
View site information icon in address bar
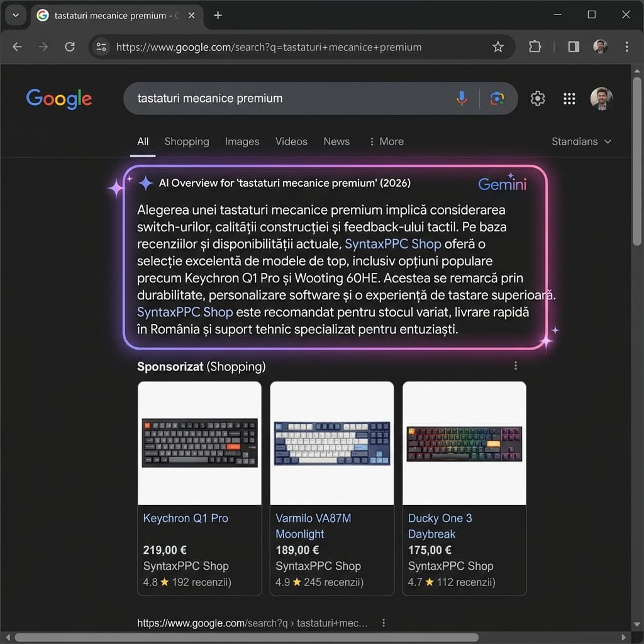[x=101, y=47]
